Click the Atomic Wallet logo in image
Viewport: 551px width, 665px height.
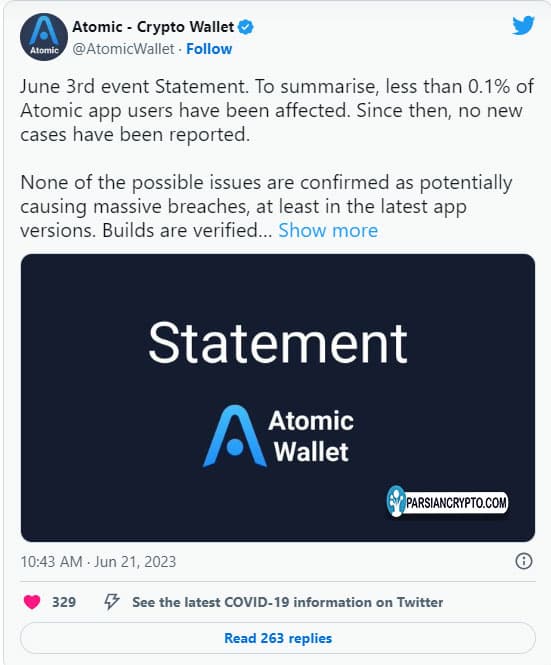[278, 436]
